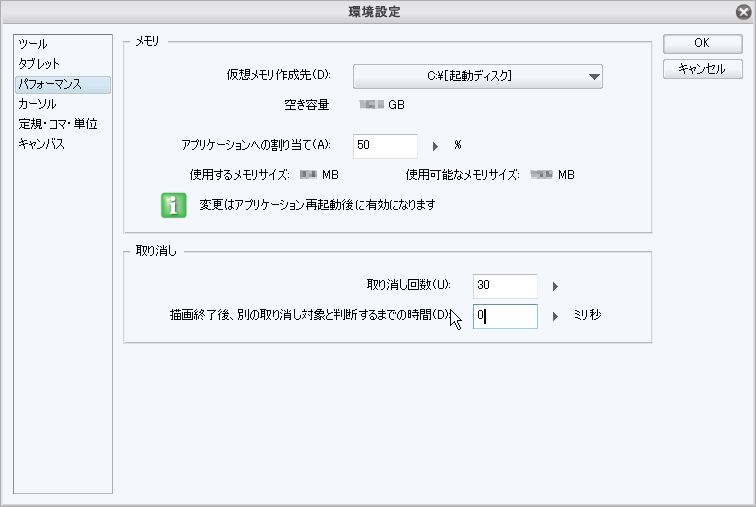Click the 仮想メモリ作成先(D) label
Screen dimensions: 756x507
(x=279, y=75)
